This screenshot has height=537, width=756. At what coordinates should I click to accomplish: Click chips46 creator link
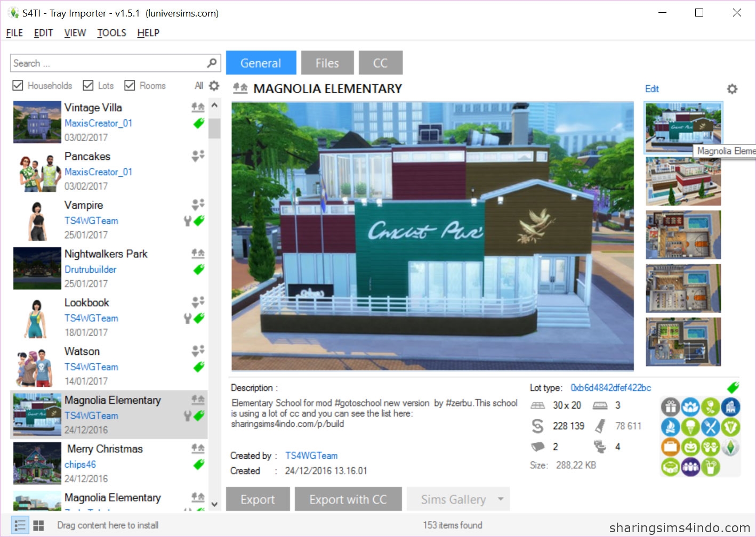pyautogui.click(x=81, y=465)
